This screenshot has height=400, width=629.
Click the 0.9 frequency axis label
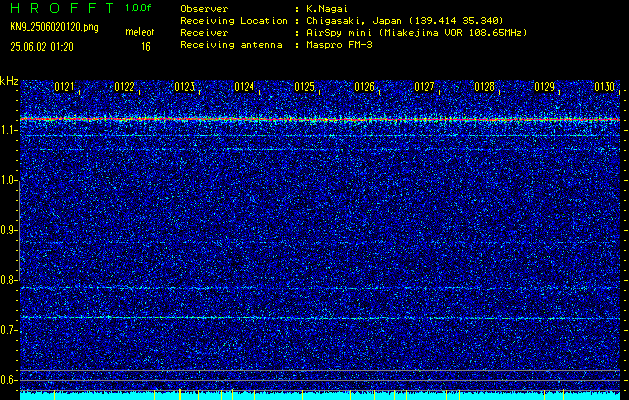tap(9, 230)
